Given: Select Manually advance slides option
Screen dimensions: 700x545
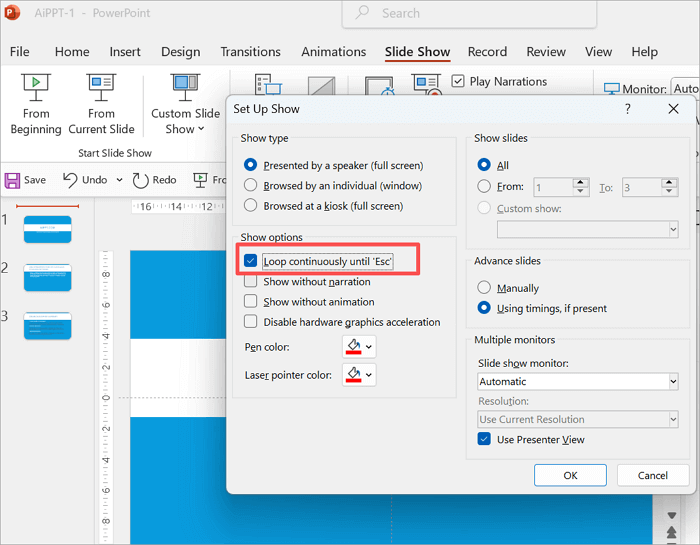Looking at the screenshot, I should click(x=484, y=287).
